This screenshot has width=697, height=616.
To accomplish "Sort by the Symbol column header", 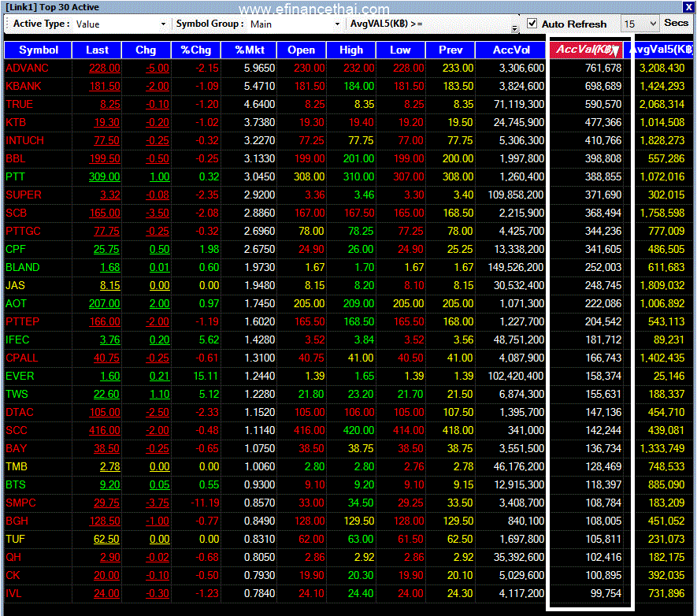I will (38, 50).
